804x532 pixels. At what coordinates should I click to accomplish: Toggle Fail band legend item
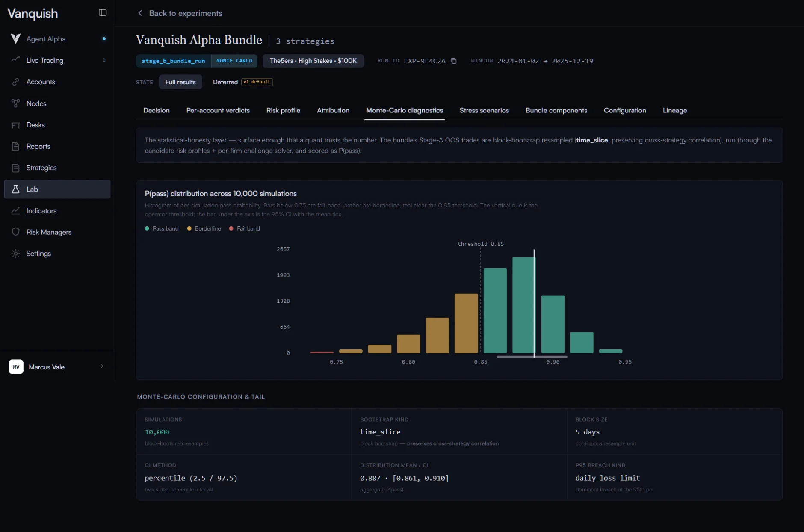click(244, 228)
